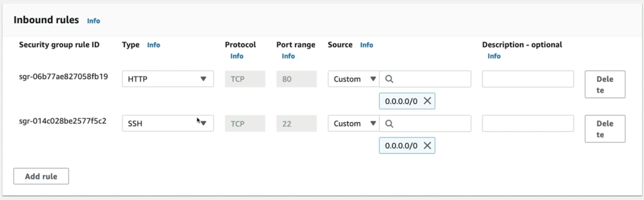The width and height of the screenshot is (644, 200).
Task: Open the HTTP type dropdown
Action: [x=168, y=79]
